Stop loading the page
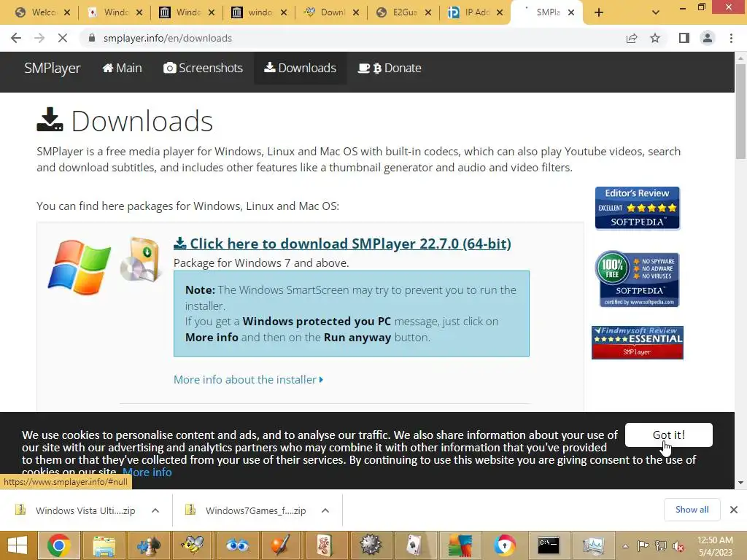Screen dimensions: 747x560 tap(63, 38)
